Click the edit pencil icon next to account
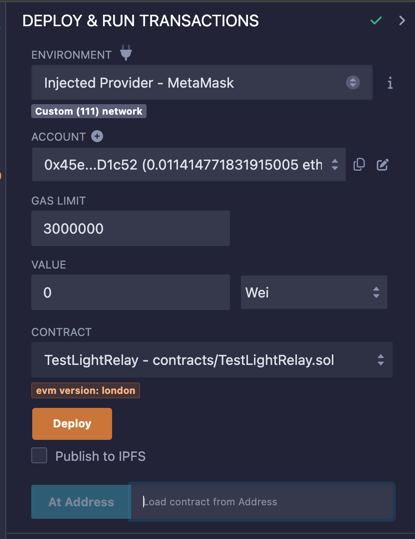Image resolution: width=415 pixels, height=539 pixels. pos(382,165)
